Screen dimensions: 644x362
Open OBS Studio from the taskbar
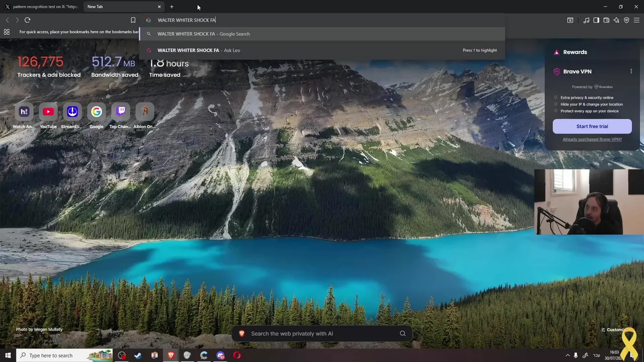122,355
